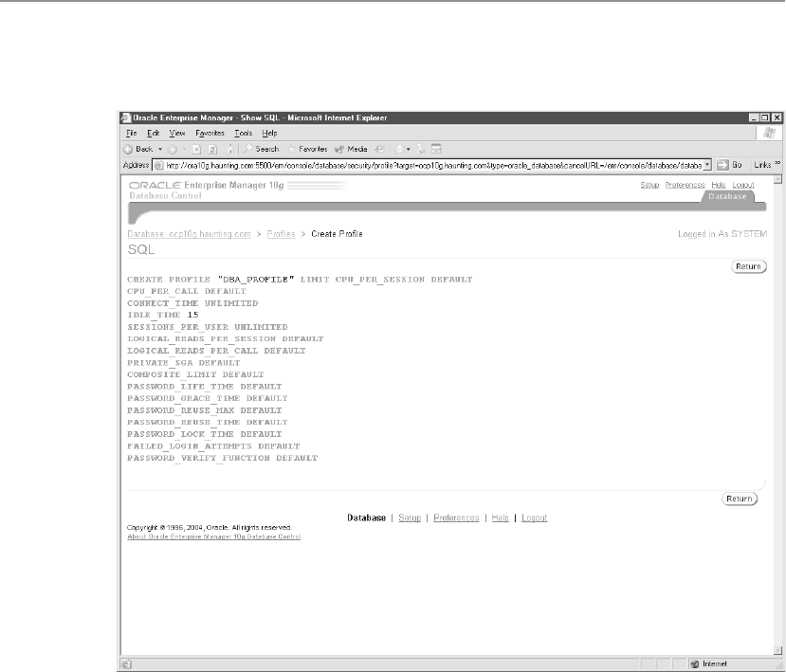Click the Go button

[729, 165]
